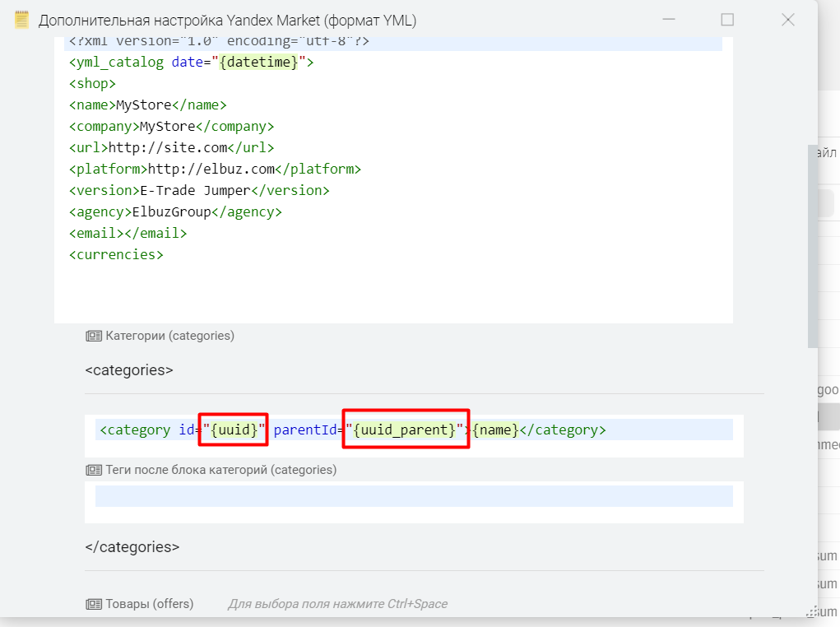This screenshot has height=627, width=840.
Task: Click the Теги после блока категорий label
Action: click(x=221, y=470)
